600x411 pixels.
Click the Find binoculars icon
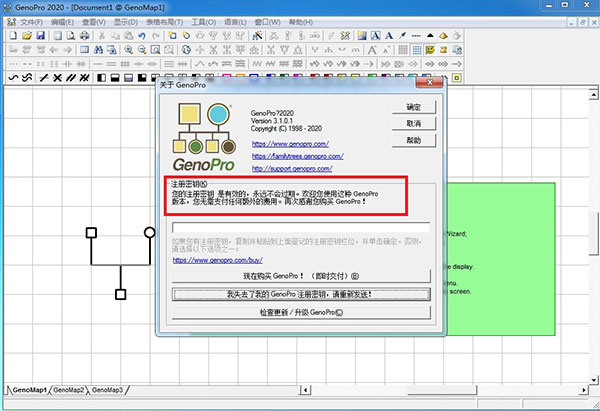98,50
